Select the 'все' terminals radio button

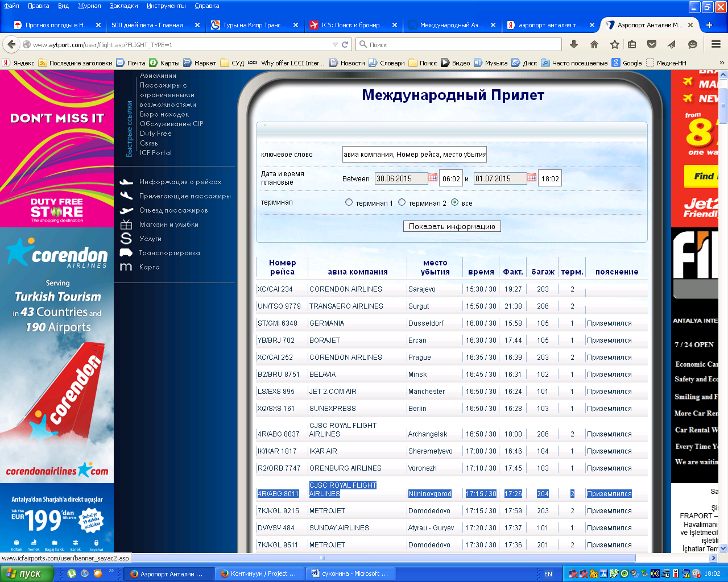tap(454, 202)
